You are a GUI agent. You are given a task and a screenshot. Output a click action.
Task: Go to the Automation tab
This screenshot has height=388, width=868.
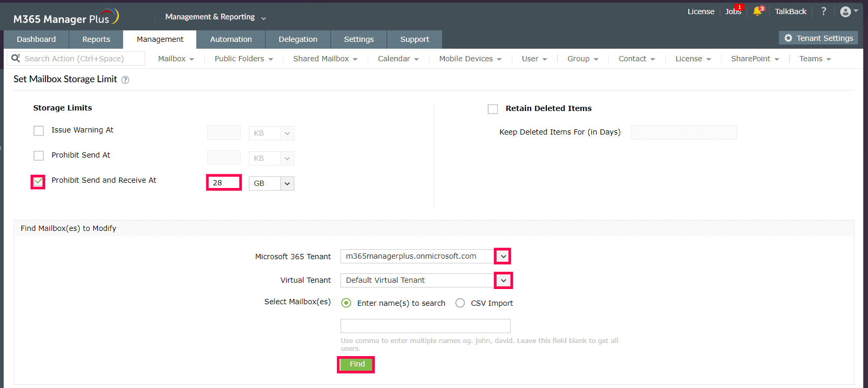231,39
